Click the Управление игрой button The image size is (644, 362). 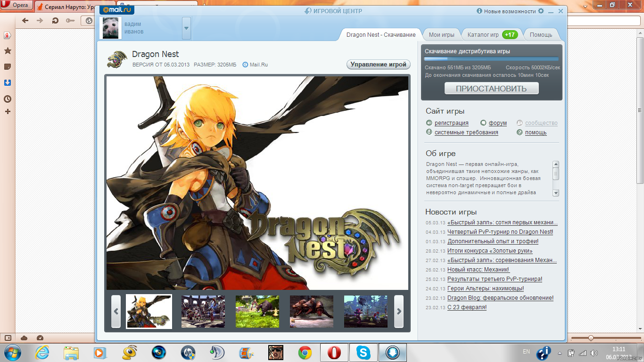point(379,65)
